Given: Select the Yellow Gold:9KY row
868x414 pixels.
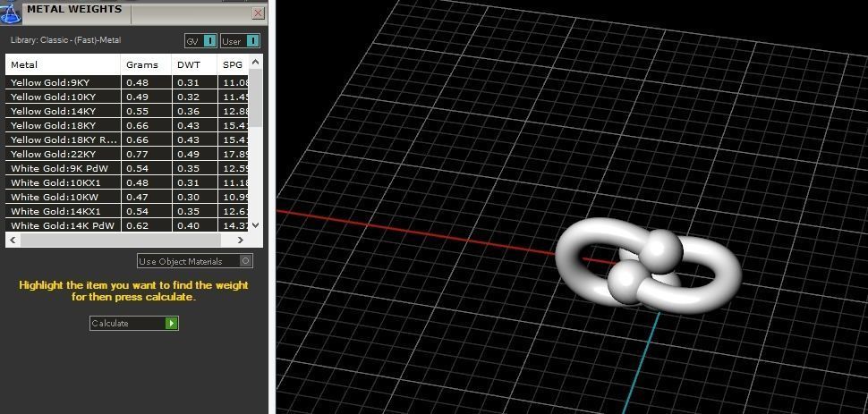Looking at the screenshot, I should click(x=127, y=82).
